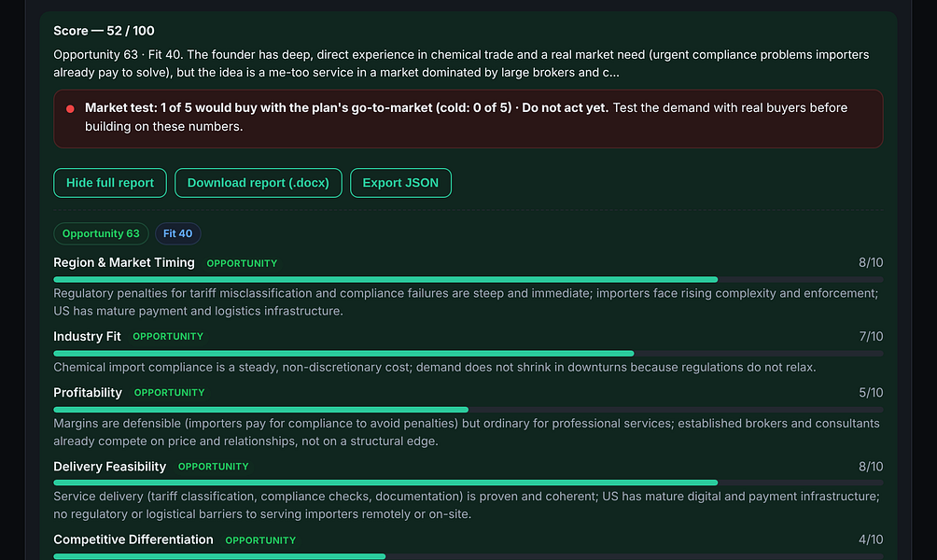Click the Delivery Feasibility progress bar
The height and width of the screenshot is (560, 937).
pyautogui.click(x=468, y=483)
